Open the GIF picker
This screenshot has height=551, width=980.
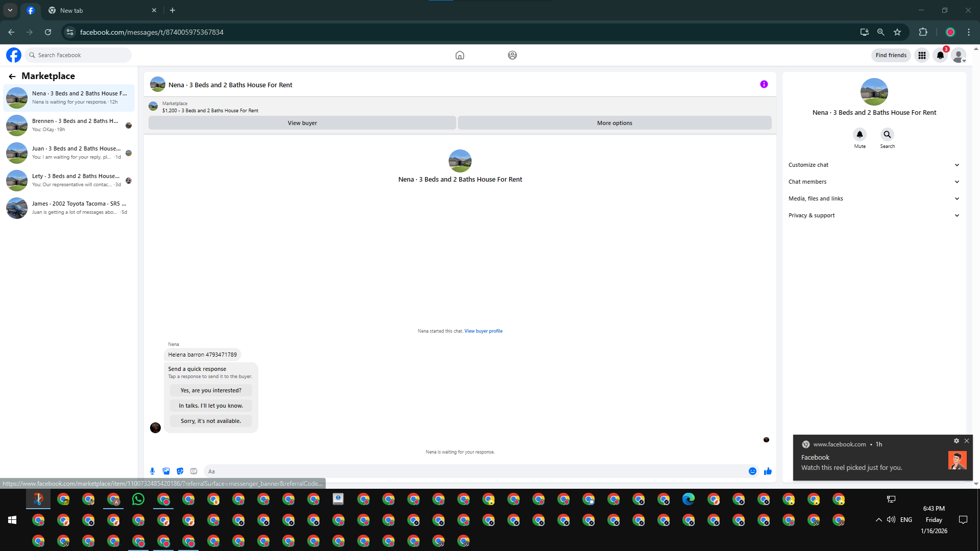[193, 471]
